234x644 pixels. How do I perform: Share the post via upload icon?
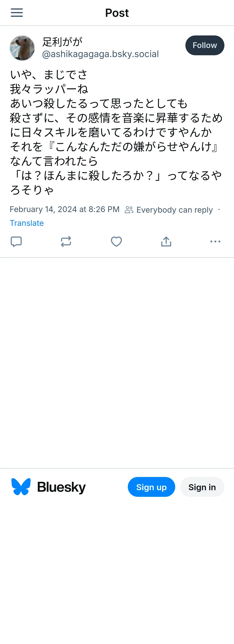tap(166, 241)
